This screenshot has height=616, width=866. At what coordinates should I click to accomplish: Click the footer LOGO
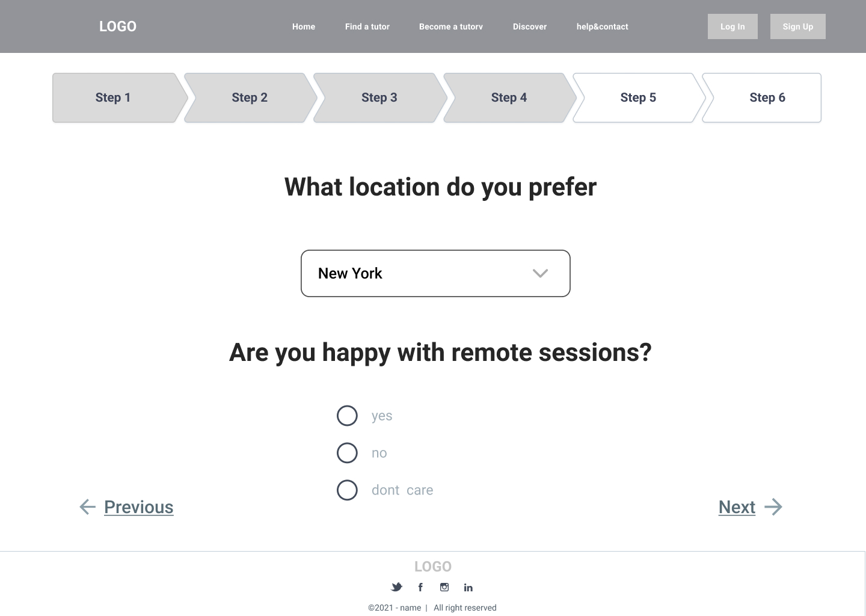pyautogui.click(x=433, y=567)
